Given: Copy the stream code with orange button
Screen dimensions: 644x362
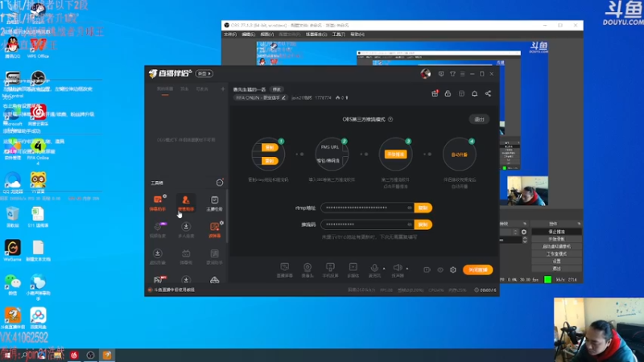Looking at the screenshot, I should [x=423, y=224].
